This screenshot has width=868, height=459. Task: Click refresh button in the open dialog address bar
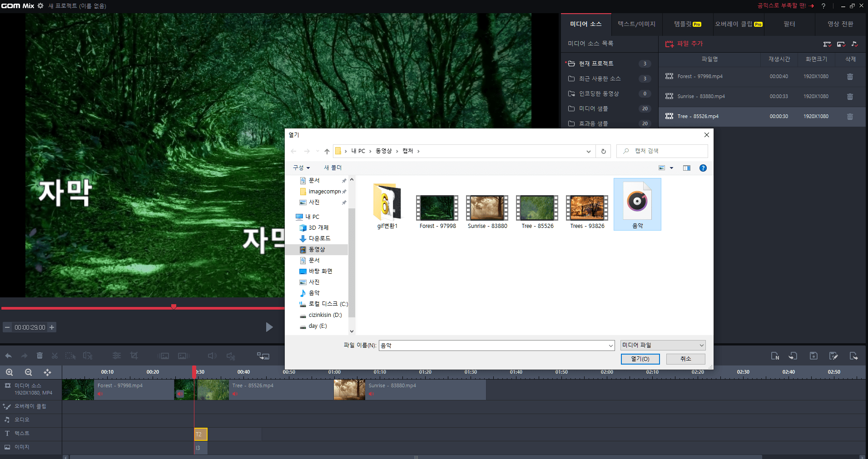[604, 151]
